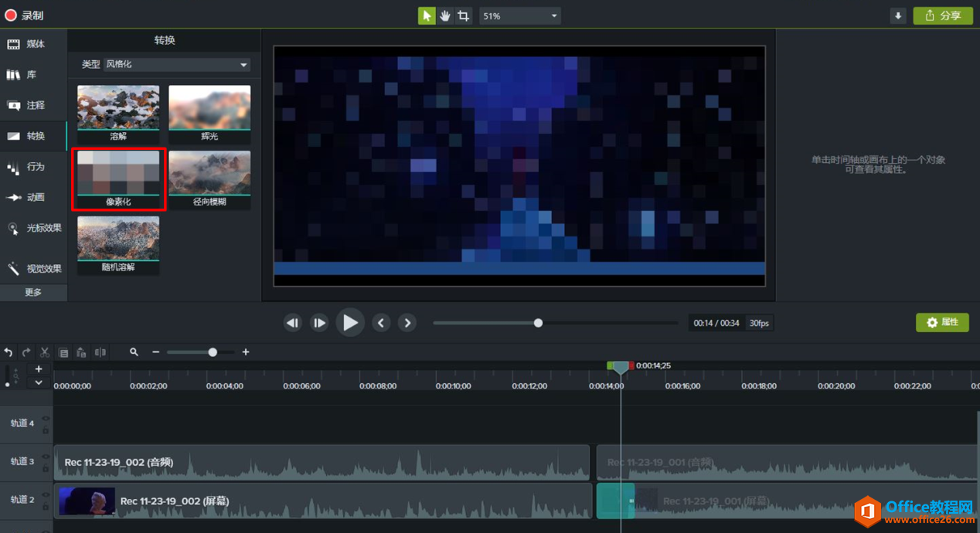Select the 辉光 glow transition thumbnail
Image resolution: width=980 pixels, height=533 pixels.
pos(209,114)
